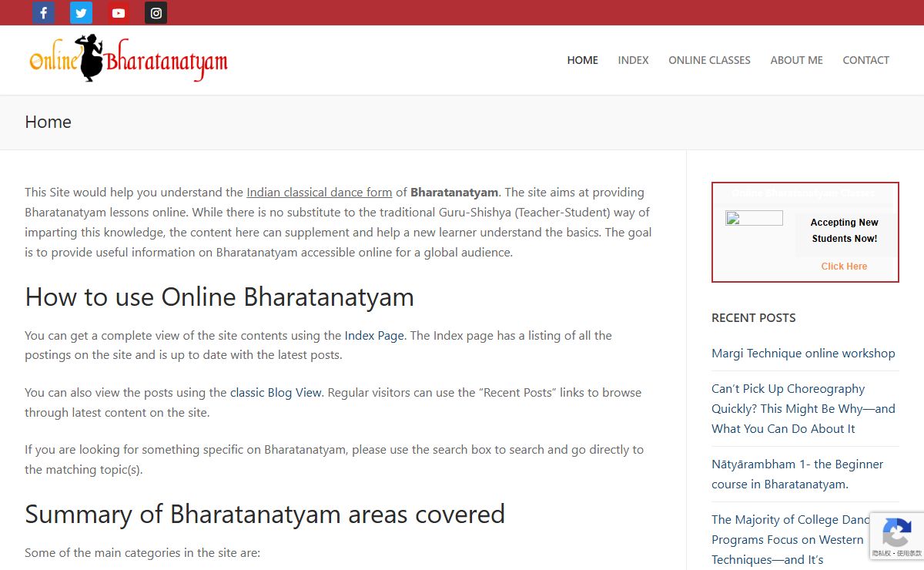
Task: Open the classic Blog View link
Action: pyautogui.click(x=276, y=392)
